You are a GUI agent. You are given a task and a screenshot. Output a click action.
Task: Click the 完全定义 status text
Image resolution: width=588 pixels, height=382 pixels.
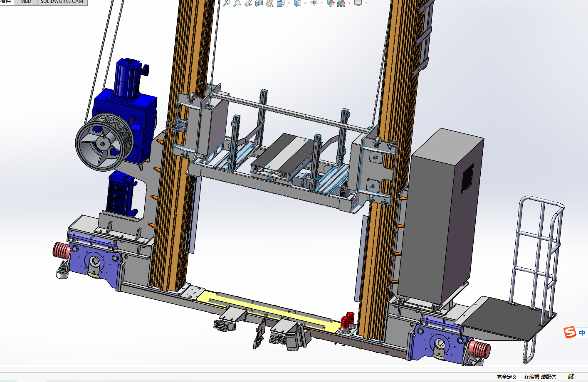tap(506, 377)
